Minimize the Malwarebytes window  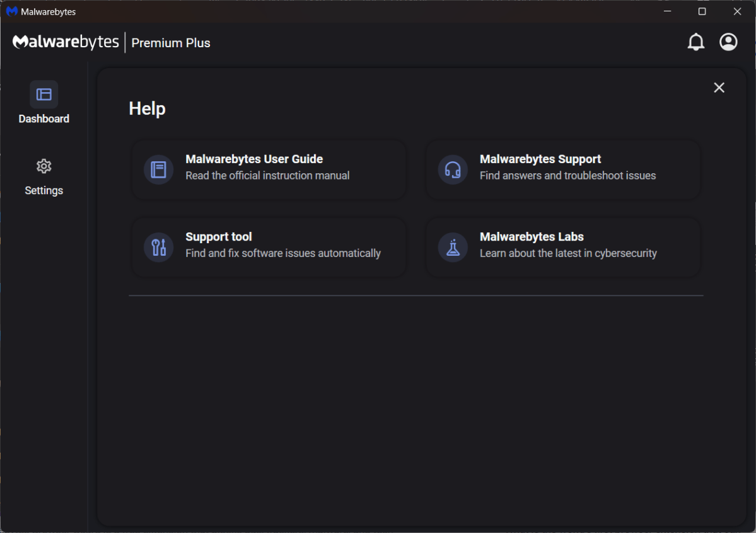pos(667,11)
